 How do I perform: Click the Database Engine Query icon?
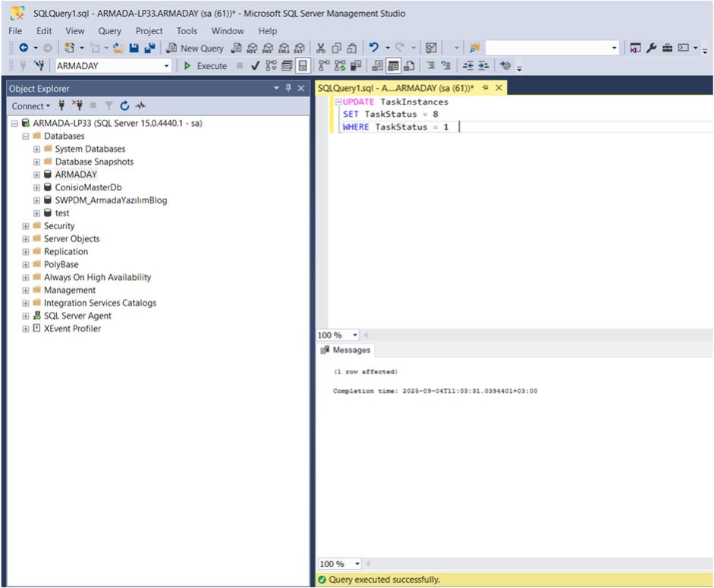236,48
